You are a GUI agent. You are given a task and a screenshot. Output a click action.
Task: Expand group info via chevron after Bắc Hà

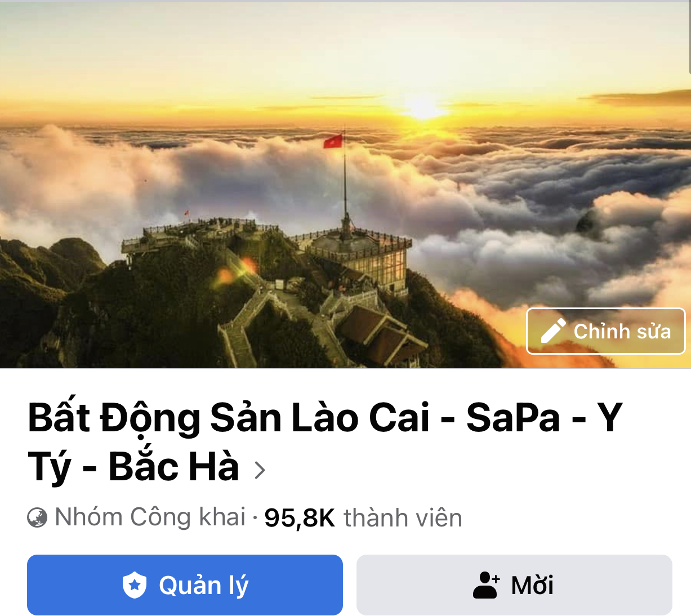point(259,470)
